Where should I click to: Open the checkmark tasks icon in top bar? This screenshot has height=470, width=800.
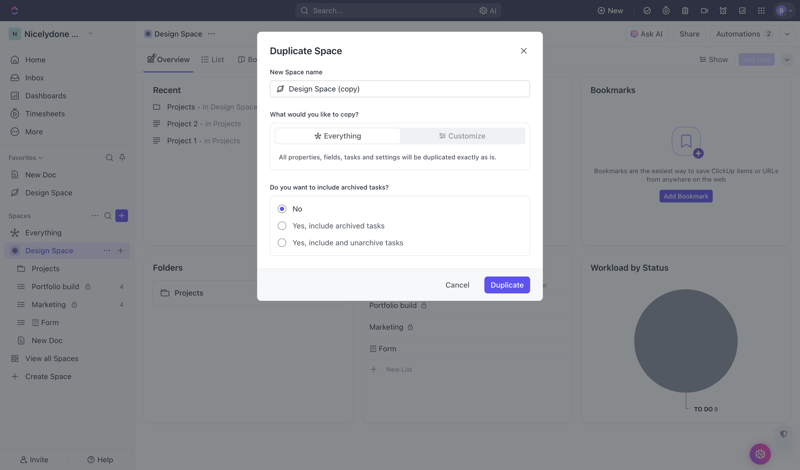[x=647, y=10]
